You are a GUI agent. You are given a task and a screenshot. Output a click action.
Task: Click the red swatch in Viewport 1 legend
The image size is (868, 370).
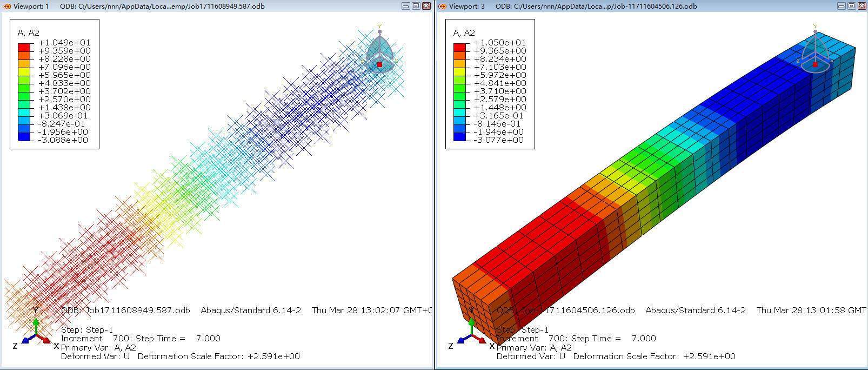(x=24, y=47)
